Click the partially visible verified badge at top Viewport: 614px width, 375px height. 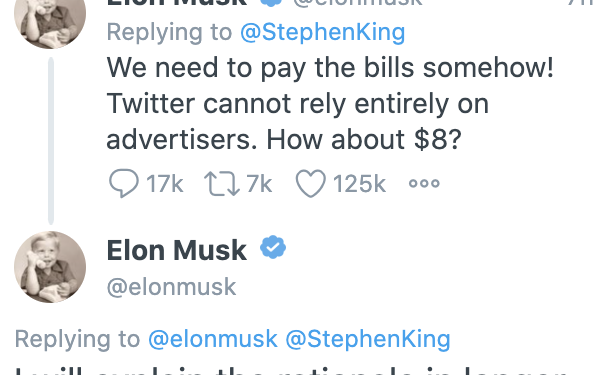(271, 3)
